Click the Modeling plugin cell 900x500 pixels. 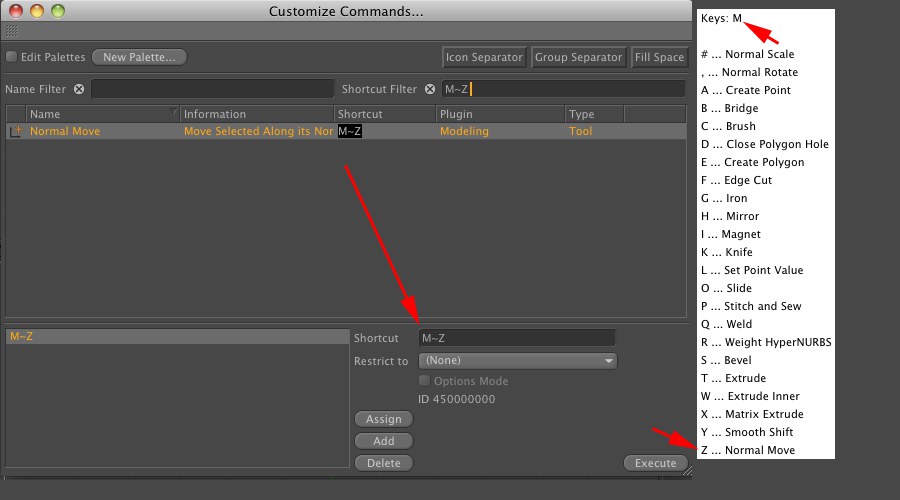[464, 131]
